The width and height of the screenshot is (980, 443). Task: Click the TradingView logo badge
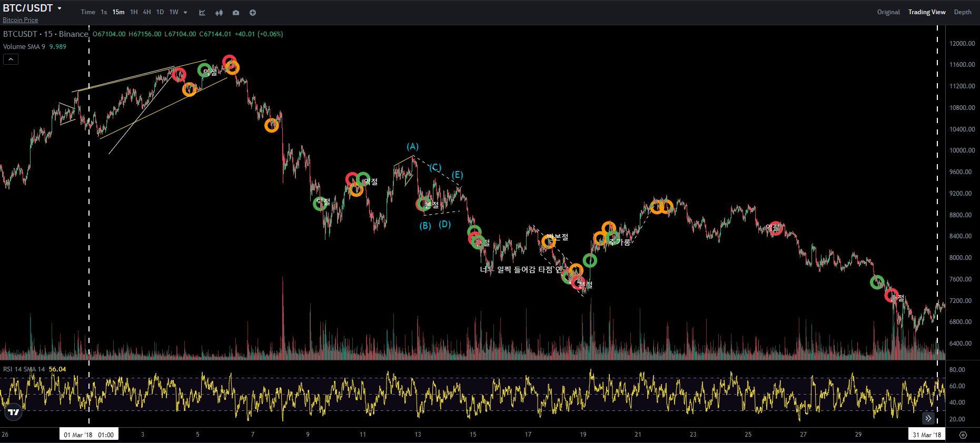[x=14, y=412]
